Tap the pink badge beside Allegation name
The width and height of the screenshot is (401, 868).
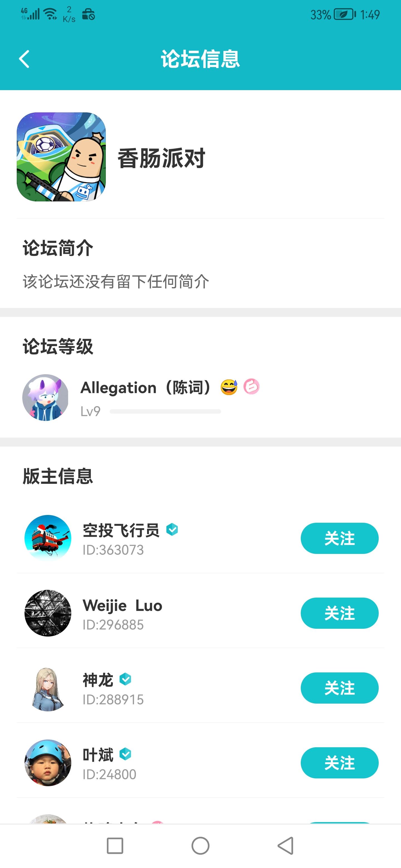pos(251,386)
